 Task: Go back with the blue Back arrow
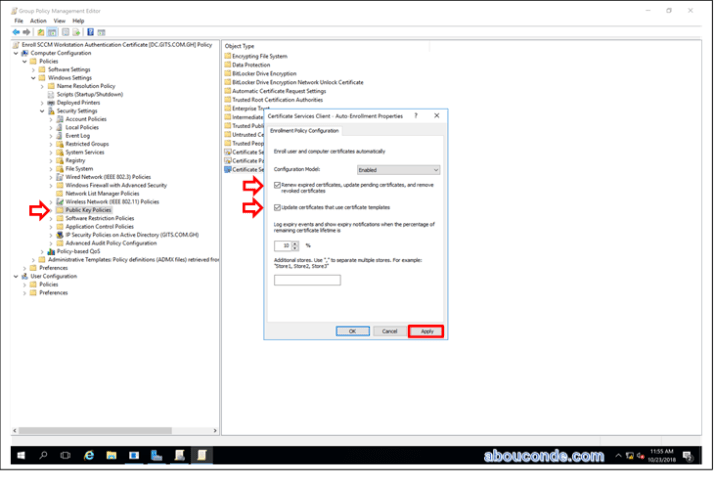pos(16,32)
